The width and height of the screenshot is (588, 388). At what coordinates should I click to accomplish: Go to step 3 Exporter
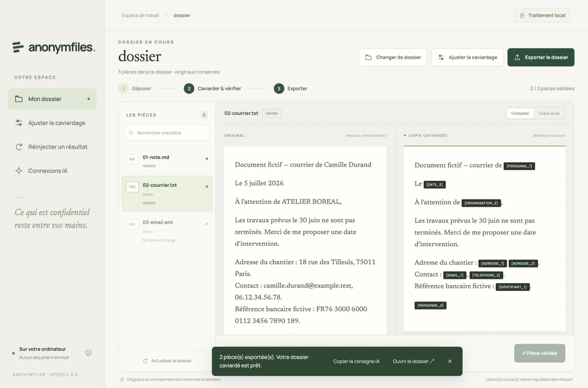[x=290, y=88]
